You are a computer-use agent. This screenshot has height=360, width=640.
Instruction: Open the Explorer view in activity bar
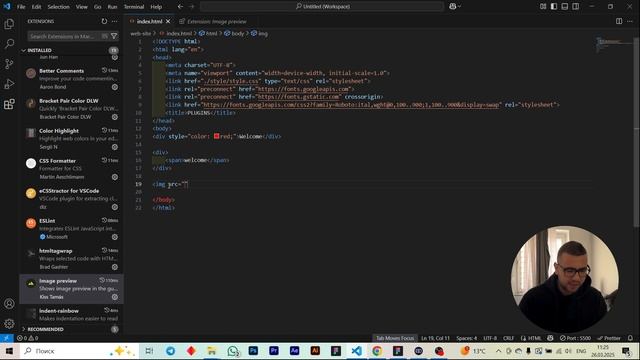[9, 24]
